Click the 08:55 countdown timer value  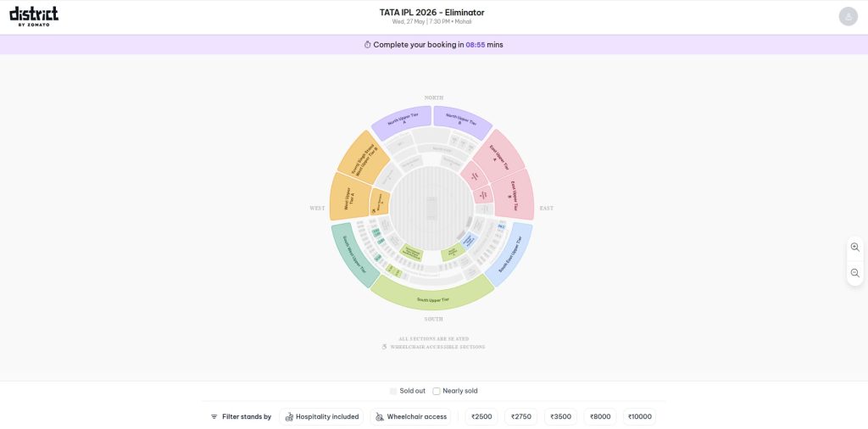point(476,45)
